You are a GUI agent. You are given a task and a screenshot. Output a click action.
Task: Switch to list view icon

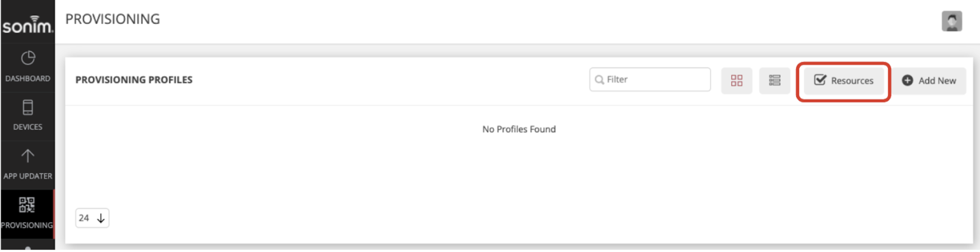(x=775, y=81)
